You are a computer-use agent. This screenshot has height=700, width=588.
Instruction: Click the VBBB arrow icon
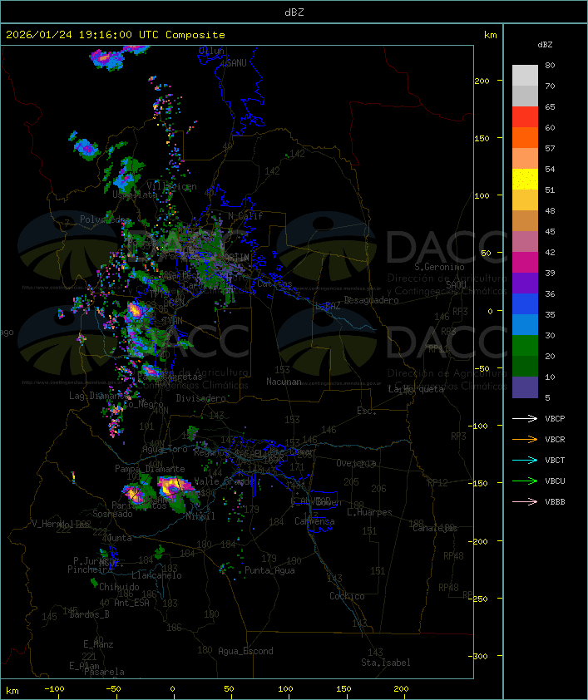point(525,501)
